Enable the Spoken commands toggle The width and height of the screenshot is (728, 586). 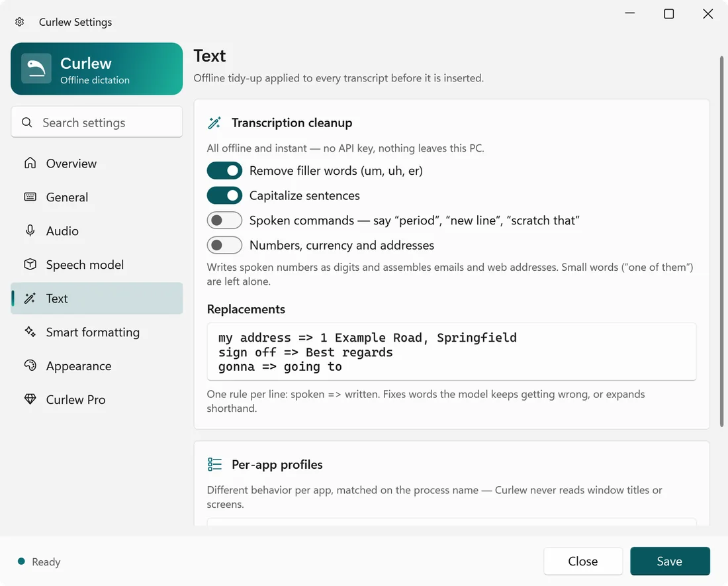pos(224,220)
